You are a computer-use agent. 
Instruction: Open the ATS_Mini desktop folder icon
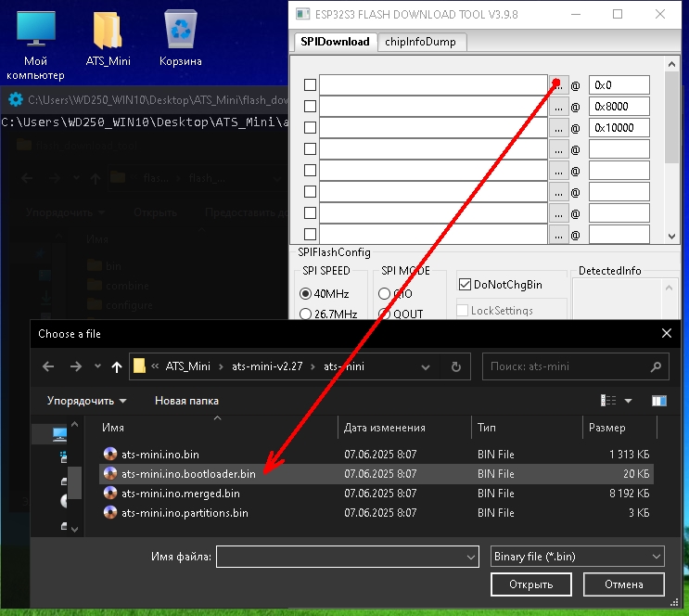click(x=108, y=37)
